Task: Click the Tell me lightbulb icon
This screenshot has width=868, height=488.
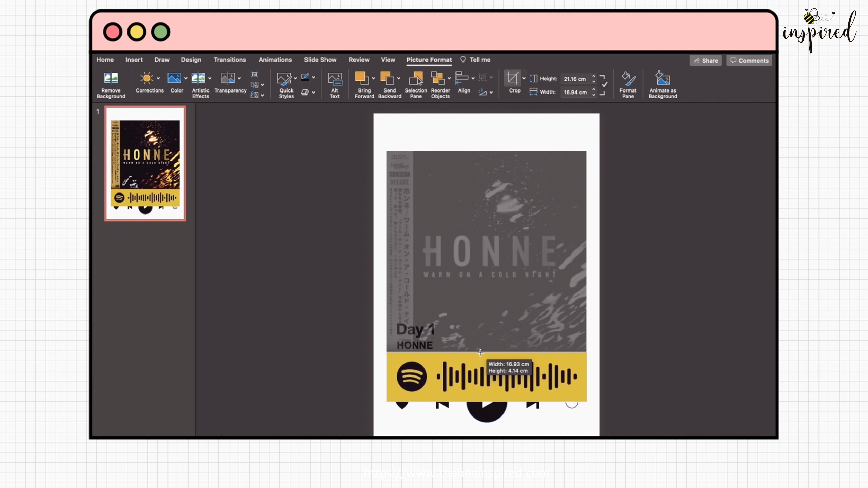Action: coord(463,60)
